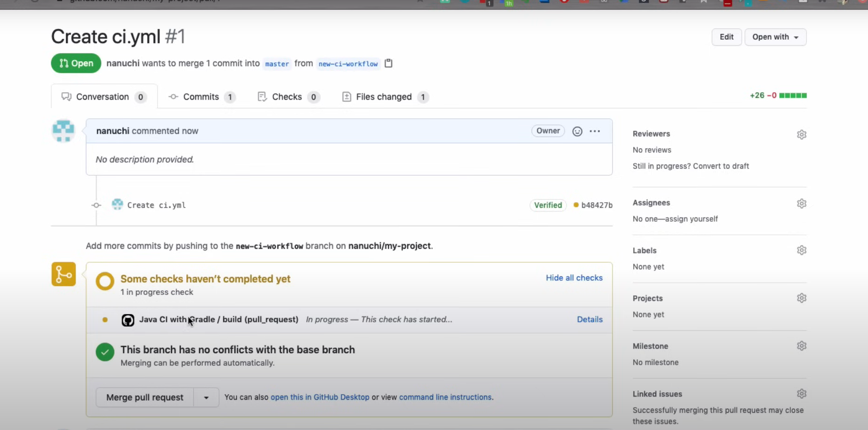Viewport: 868px width, 430px height.
Task: View Details of the Java CI check
Action: point(590,320)
